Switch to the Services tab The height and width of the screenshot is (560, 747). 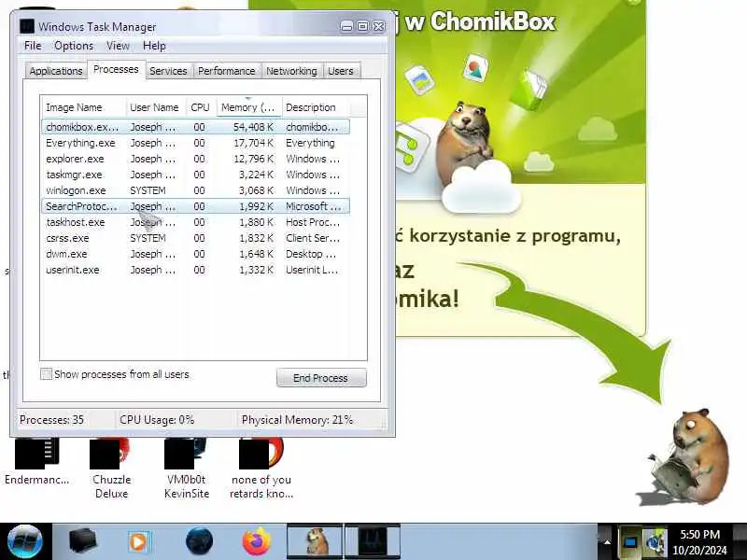[168, 71]
